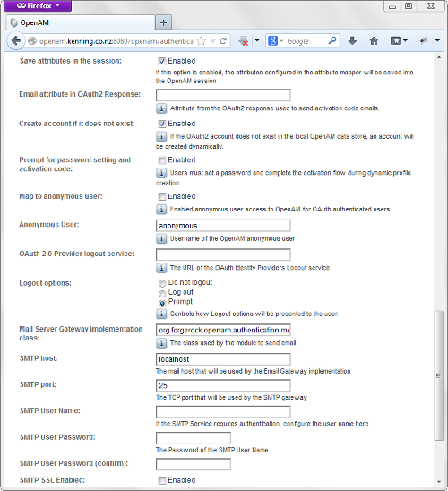Click the site identity globe icon

point(32,40)
